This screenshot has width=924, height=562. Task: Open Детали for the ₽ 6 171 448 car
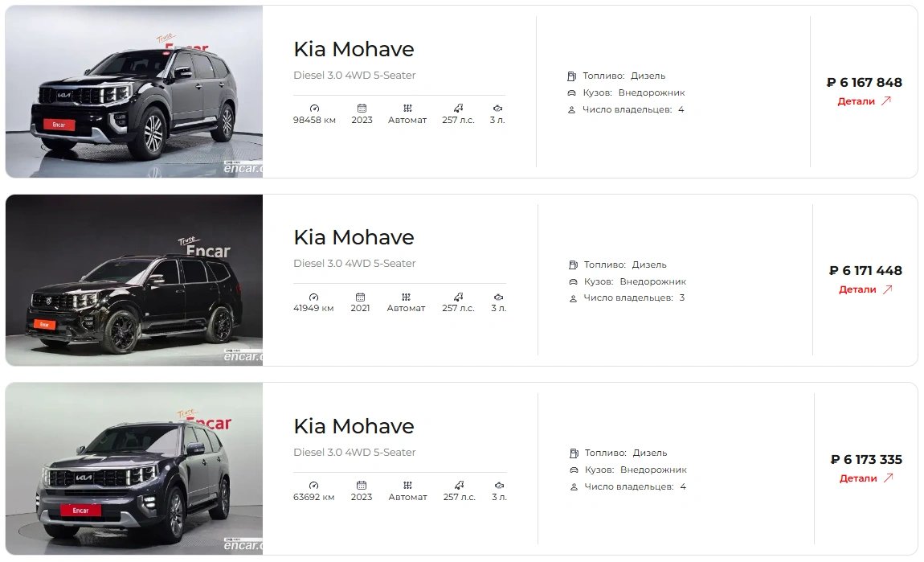pos(865,289)
